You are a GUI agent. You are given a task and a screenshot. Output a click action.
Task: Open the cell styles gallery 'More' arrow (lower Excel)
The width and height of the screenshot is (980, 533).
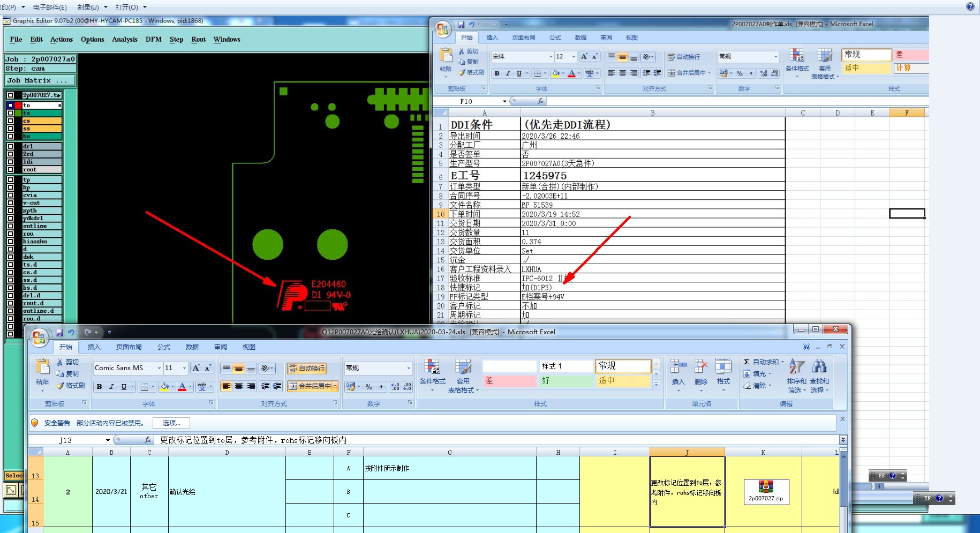coord(656,384)
